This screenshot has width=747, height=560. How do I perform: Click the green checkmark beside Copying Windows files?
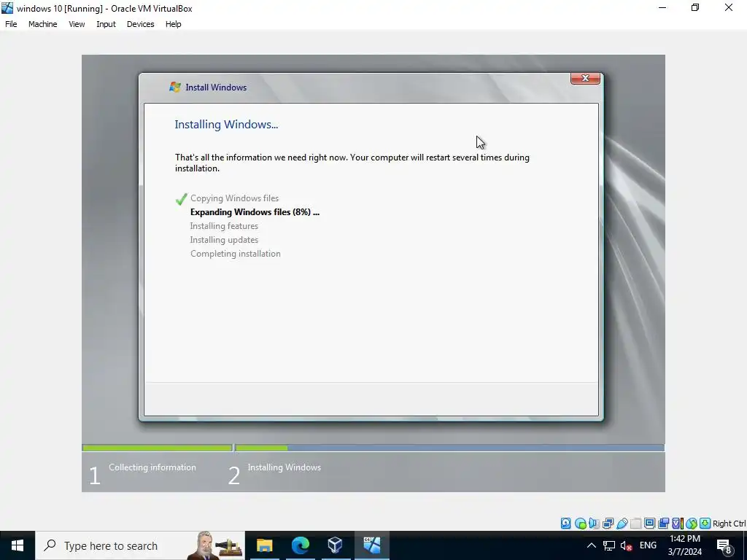pyautogui.click(x=181, y=199)
